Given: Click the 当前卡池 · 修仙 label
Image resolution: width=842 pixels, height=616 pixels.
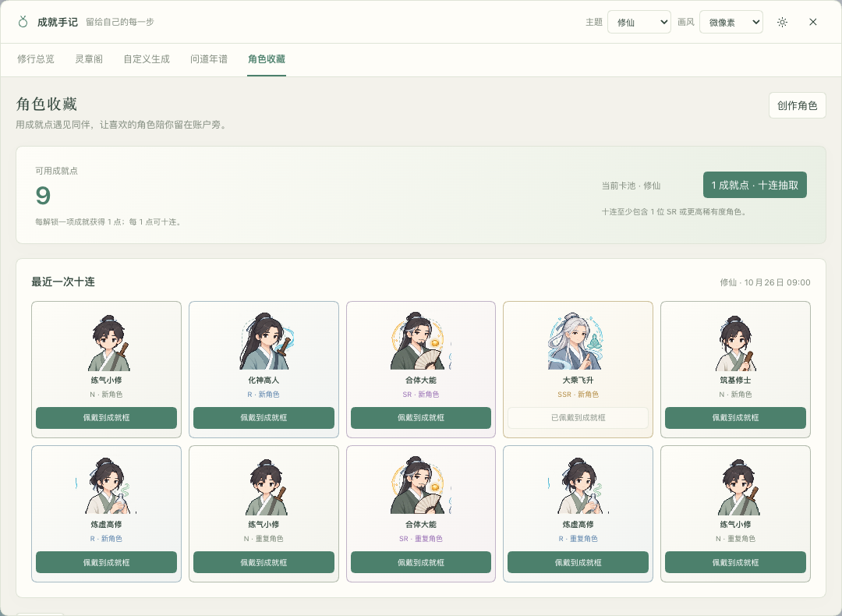Looking at the screenshot, I should pyautogui.click(x=631, y=186).
